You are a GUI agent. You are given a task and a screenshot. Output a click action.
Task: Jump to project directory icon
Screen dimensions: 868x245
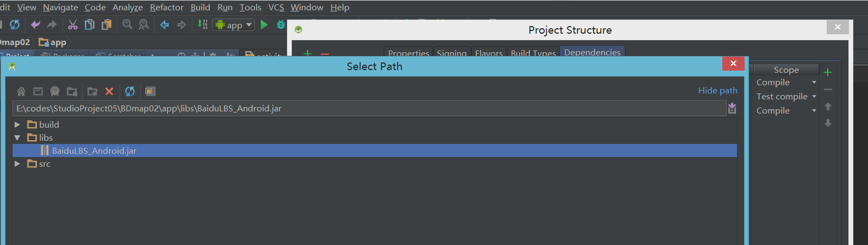[55, 91]
